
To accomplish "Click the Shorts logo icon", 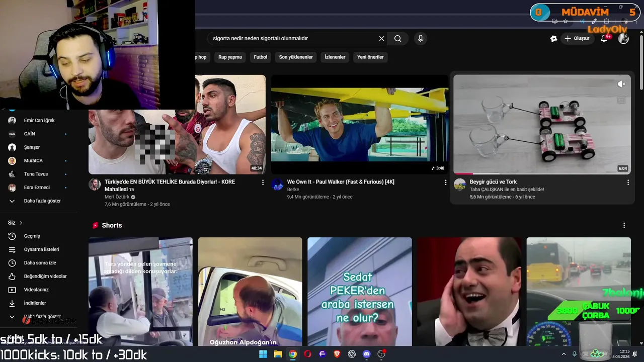I will (x=95, y=225).
